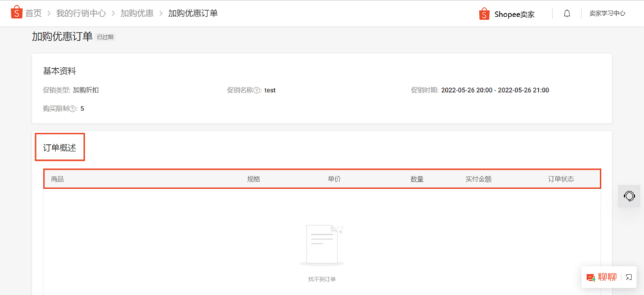This screenshot has width=644, height=295.
Task: Open the headset customer support widget
Action: click(x=629, y=196)
